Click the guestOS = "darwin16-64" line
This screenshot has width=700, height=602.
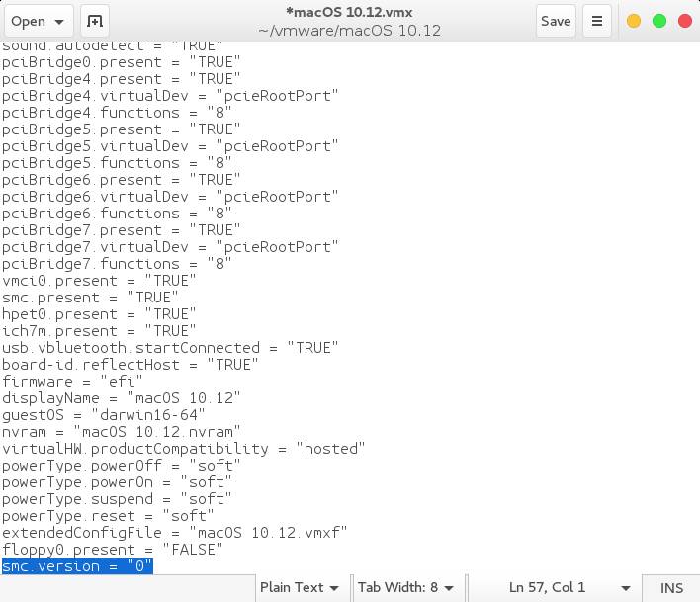103,415
